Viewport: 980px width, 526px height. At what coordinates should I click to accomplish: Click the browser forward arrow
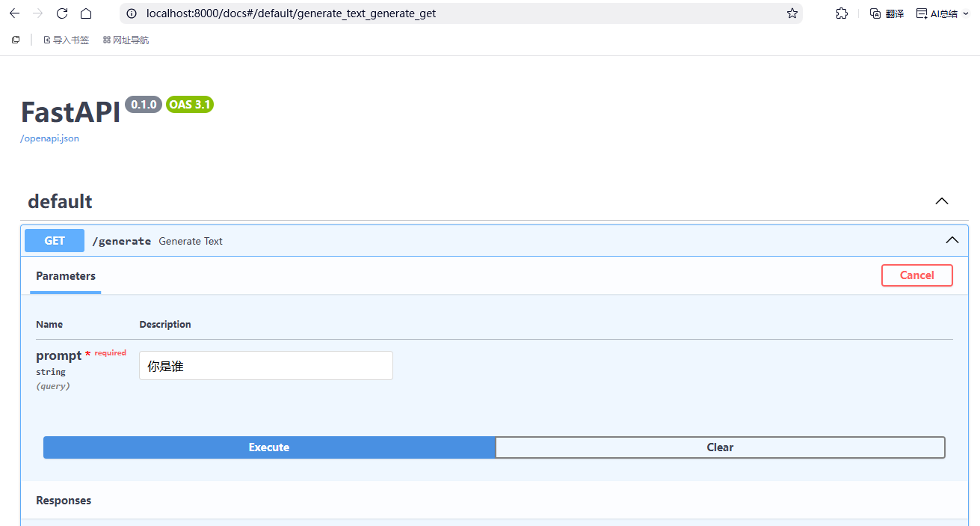(x=38, y=13)
